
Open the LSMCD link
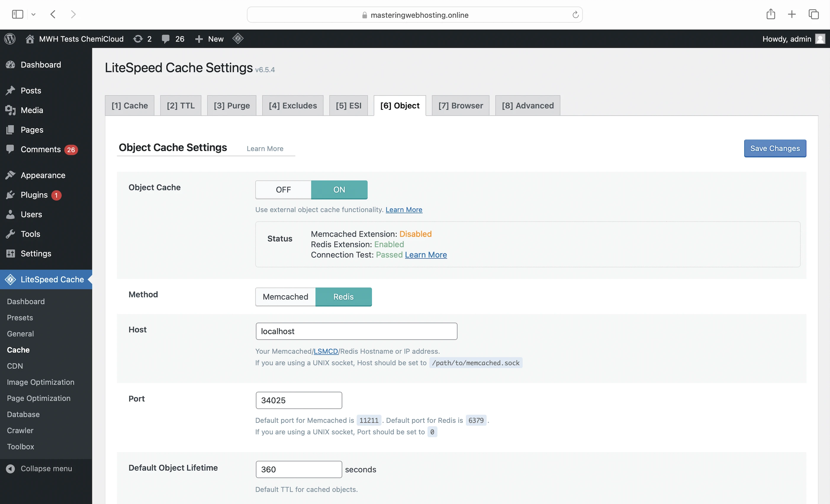coord(325,351)
